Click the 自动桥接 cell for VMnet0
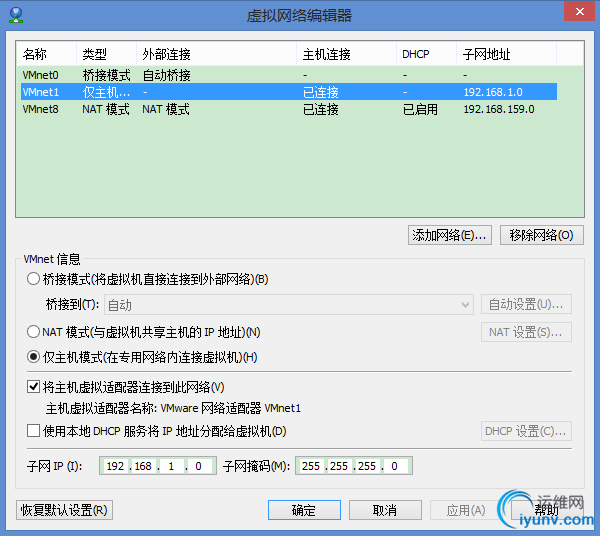The height and width of the screenshot is (536, 600). click(x=166, y=75)
